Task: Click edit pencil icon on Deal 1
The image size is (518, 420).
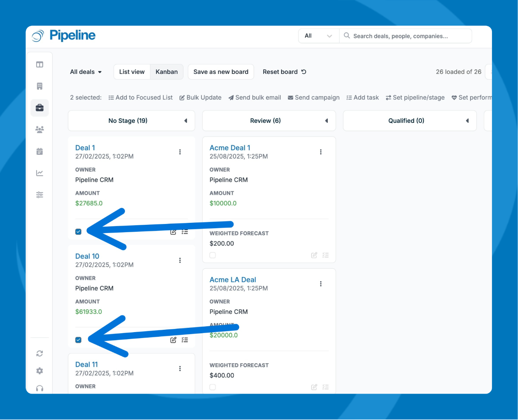Action: click(173, 232)
